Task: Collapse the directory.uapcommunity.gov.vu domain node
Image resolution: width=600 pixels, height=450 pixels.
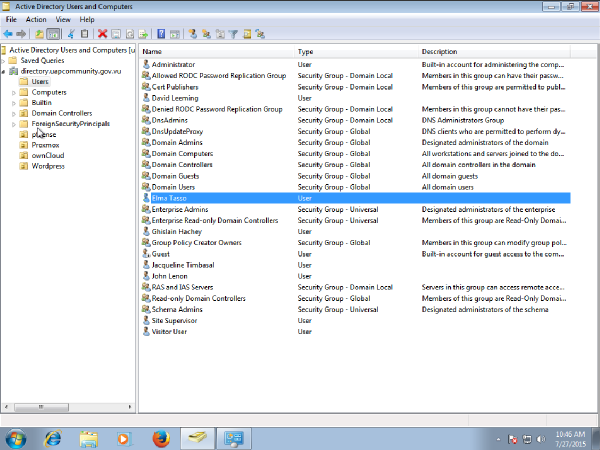Action: point(3,71)
